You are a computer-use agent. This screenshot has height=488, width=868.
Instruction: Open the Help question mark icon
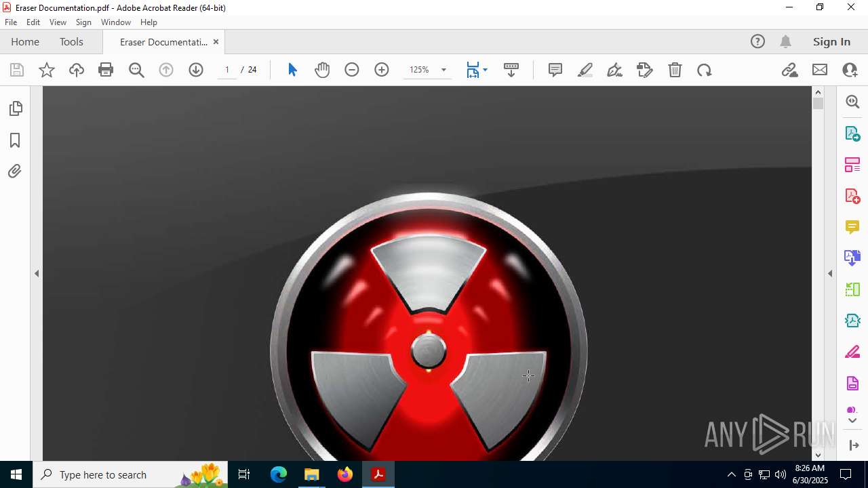[757, 41]
